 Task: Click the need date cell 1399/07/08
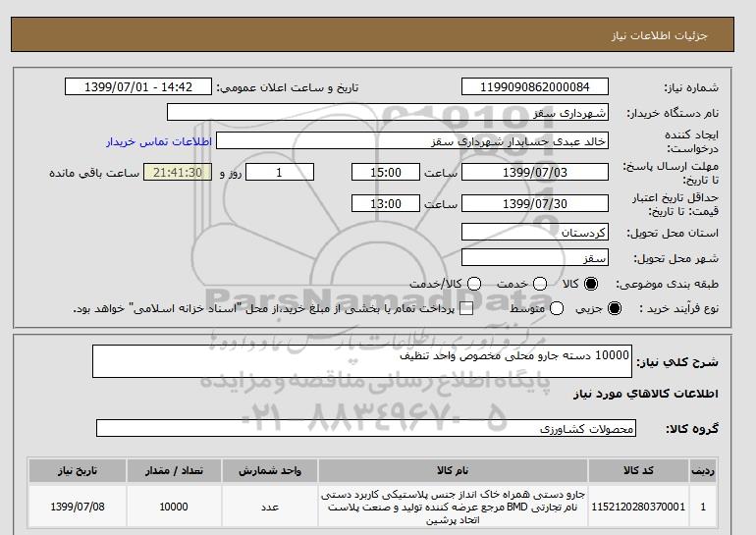pyautogui.click(x=78, y=508)
